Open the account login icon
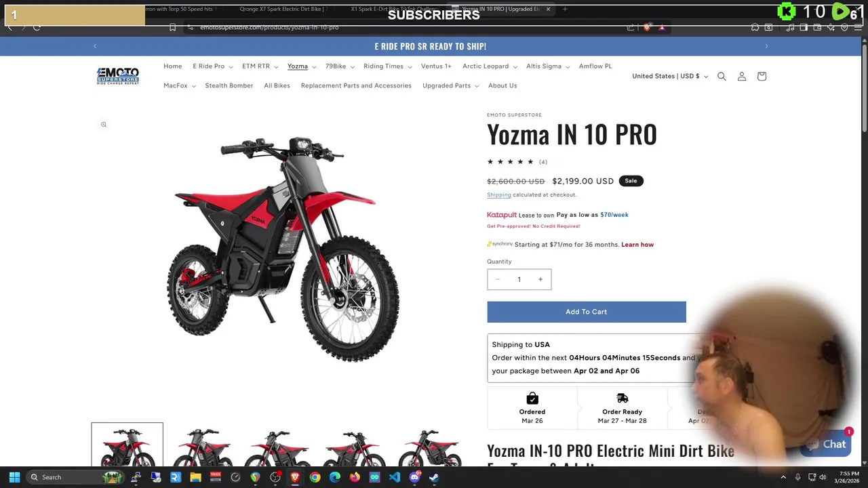 [x=742, y=77]
